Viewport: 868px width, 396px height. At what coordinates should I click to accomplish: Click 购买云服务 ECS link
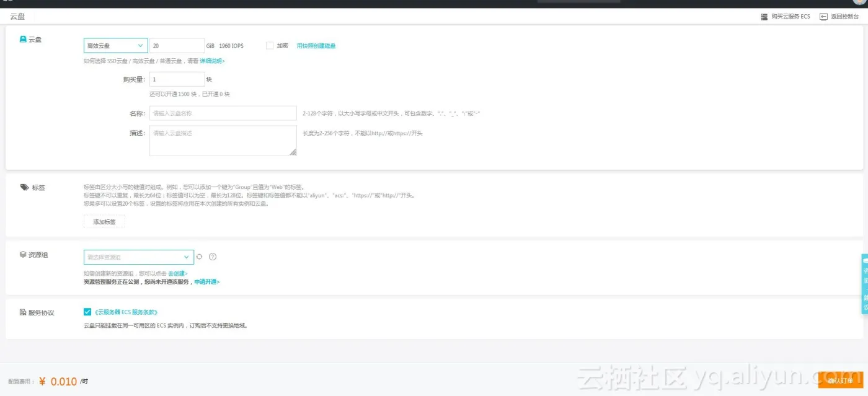tap(790, 17)
